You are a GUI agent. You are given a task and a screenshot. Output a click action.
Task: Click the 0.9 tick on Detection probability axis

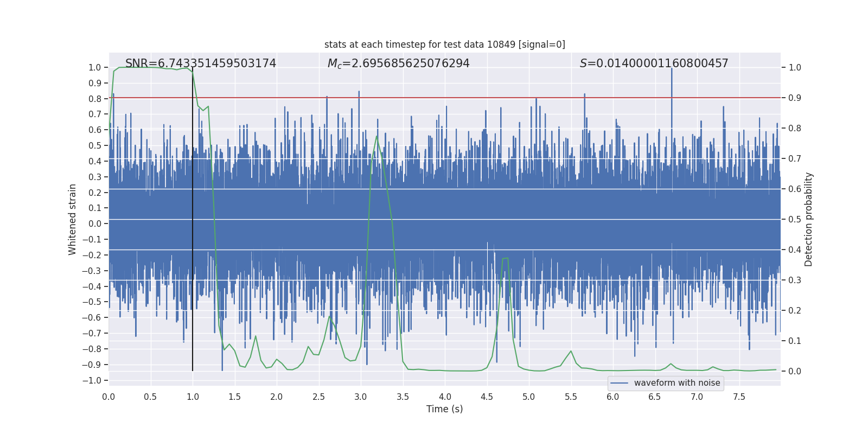click(795, 98)
